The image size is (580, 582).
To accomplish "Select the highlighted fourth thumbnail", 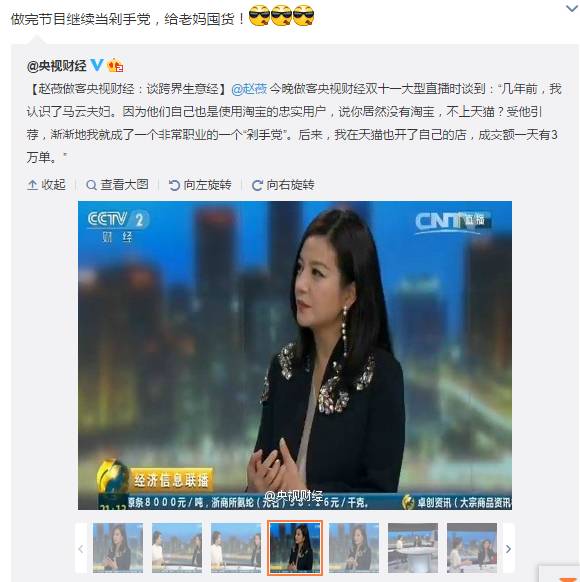I will (x=295, y=548).
